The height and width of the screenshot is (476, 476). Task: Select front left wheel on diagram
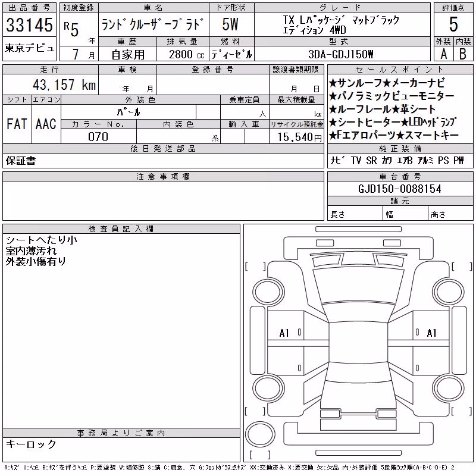(269, 292)
